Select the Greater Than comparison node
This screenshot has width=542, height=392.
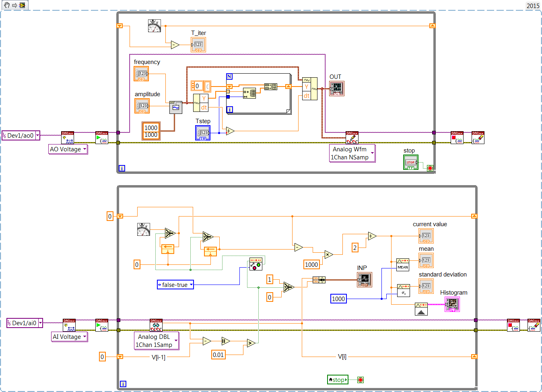click(251, 343)
